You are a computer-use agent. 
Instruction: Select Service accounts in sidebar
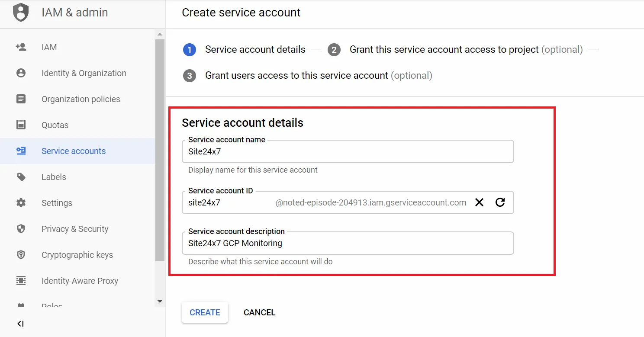(x=77, y=151)
